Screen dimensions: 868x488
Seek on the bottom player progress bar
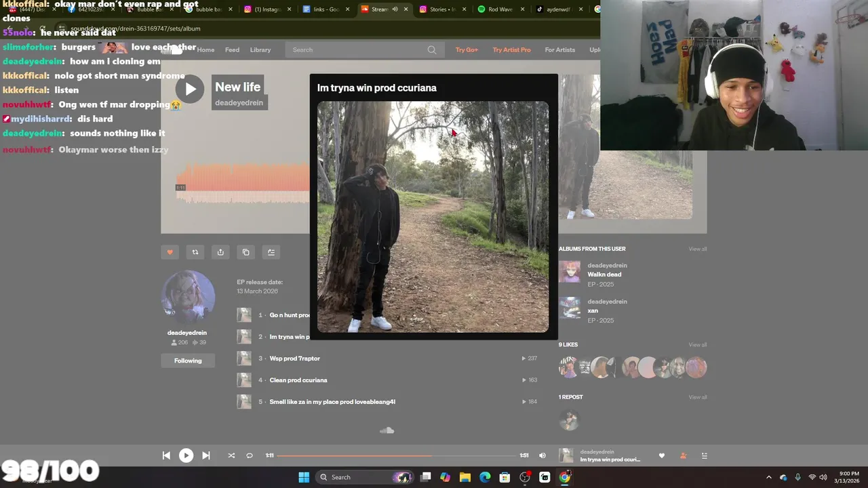pos(397,455)
